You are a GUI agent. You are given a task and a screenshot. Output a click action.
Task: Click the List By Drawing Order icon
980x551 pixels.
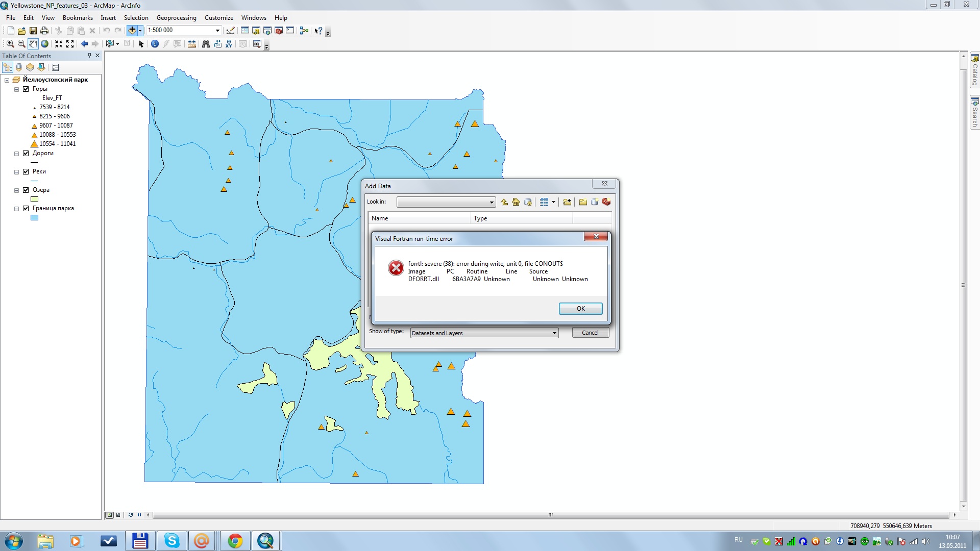tap(7, 67)
